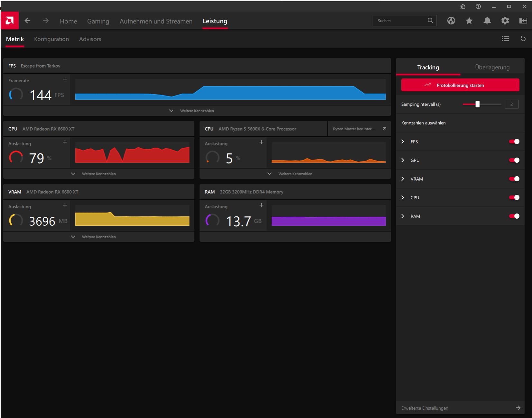
Task: Click the bug report icon
Action: point(463,6)
